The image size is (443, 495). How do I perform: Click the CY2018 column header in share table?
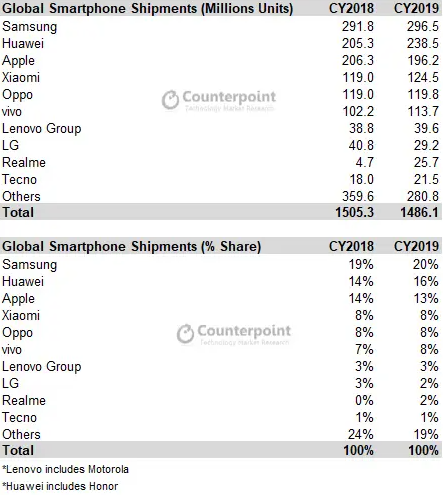tap(351, 246)
